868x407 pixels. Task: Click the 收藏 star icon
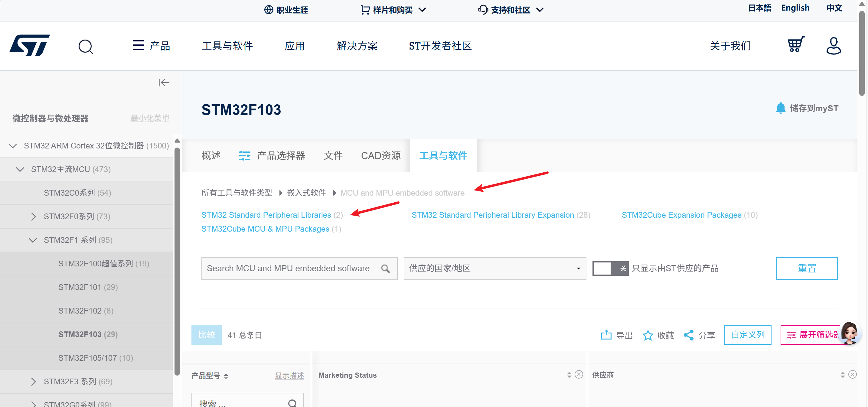coord(648,335)
